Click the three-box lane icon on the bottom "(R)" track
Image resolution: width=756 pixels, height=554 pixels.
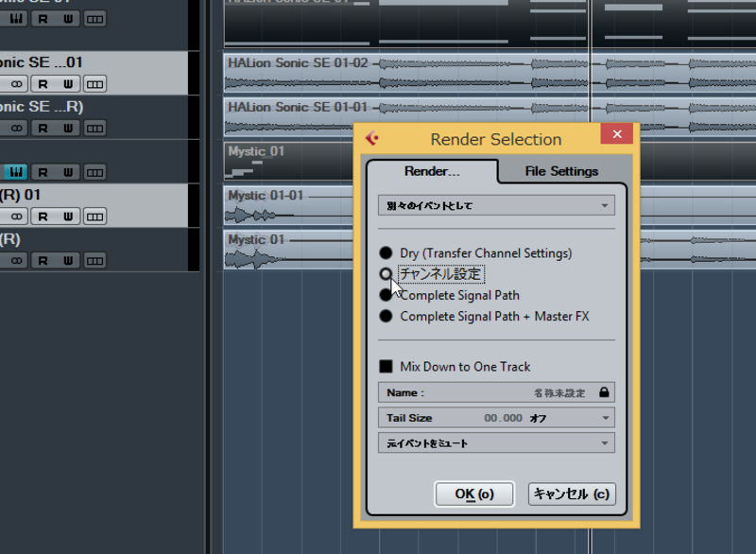pos(94,261)
